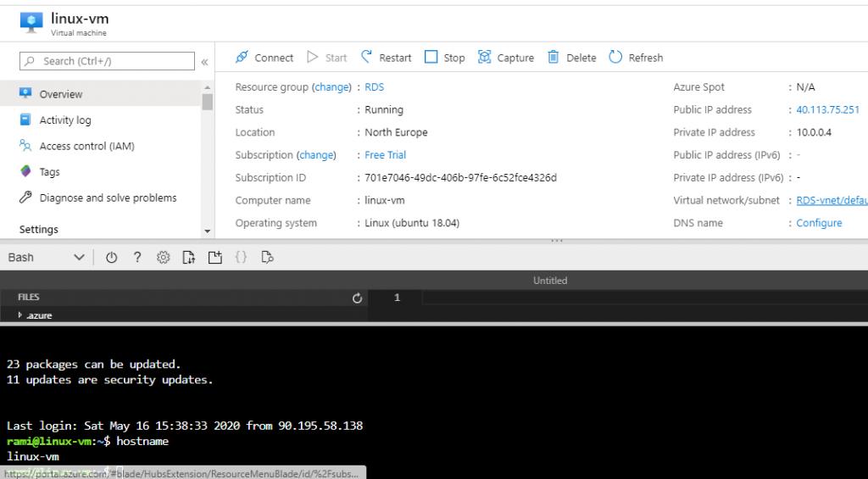Click the Settings section header
Screen dimensions: 868x479
pos(39,229)
